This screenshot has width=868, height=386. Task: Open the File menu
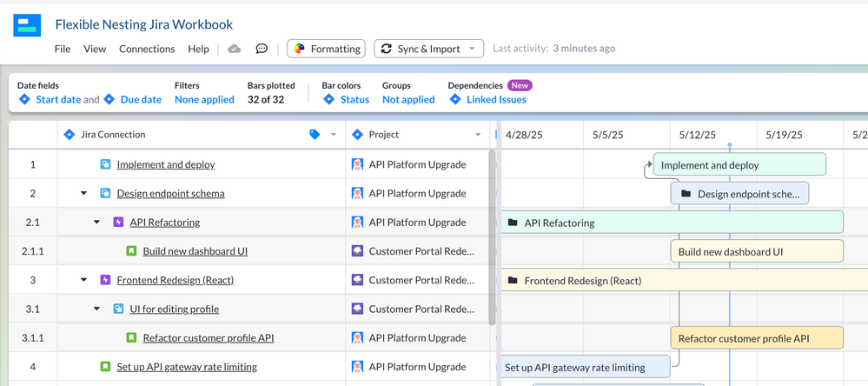tap(63, 49)
